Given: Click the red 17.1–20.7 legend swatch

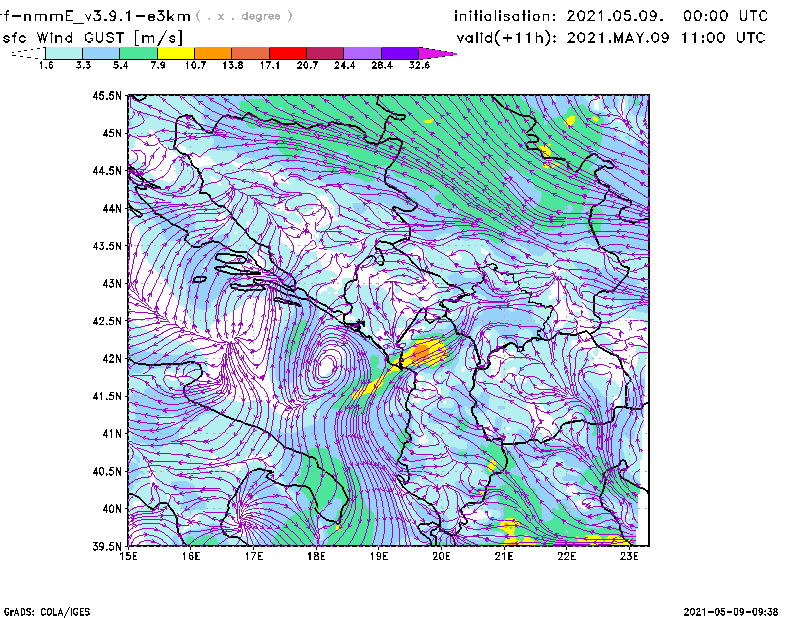Looking at the screenshot, I should pos(288,53).
